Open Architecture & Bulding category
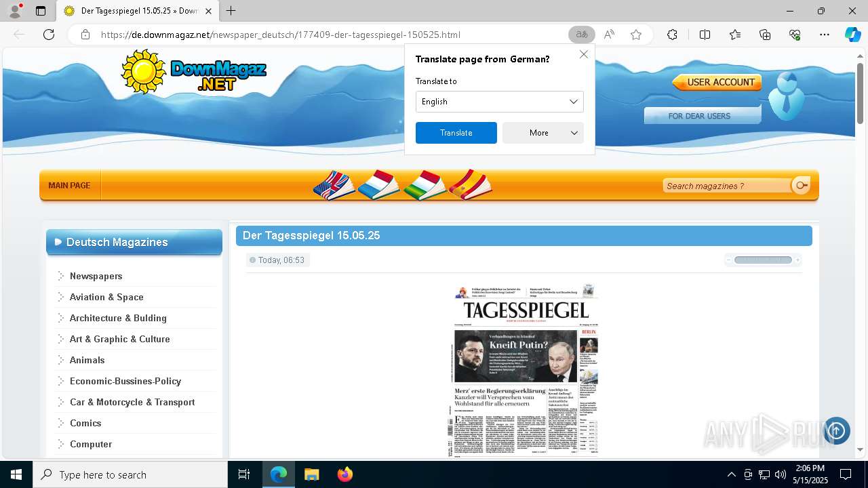The height and width of the screenshot is (488, 868). 118,318
